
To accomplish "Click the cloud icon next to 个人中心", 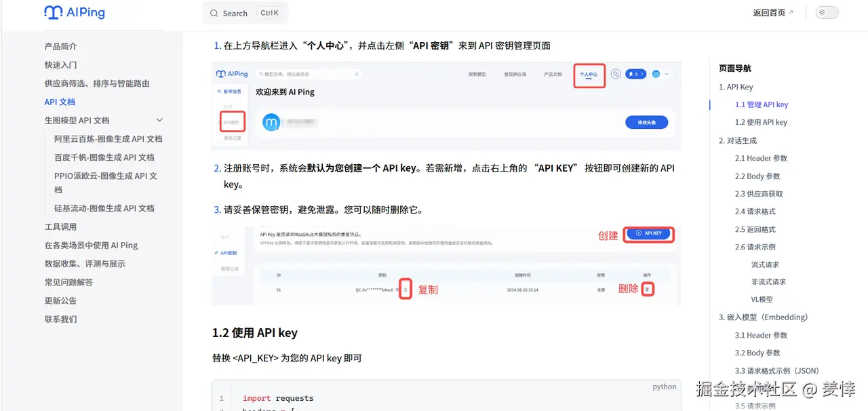I will pyautogui.click(x=616, y=74).
